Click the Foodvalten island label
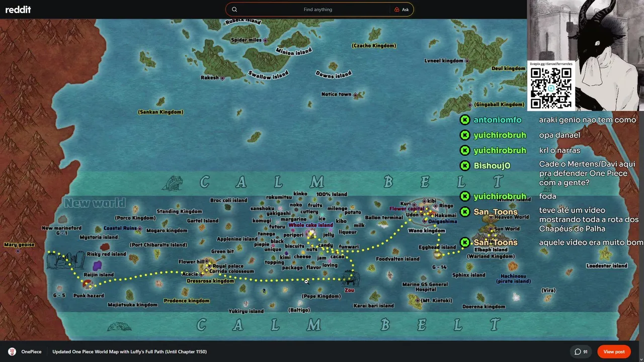Viewport: 644px width, 362px height. [x=397, y=259]
